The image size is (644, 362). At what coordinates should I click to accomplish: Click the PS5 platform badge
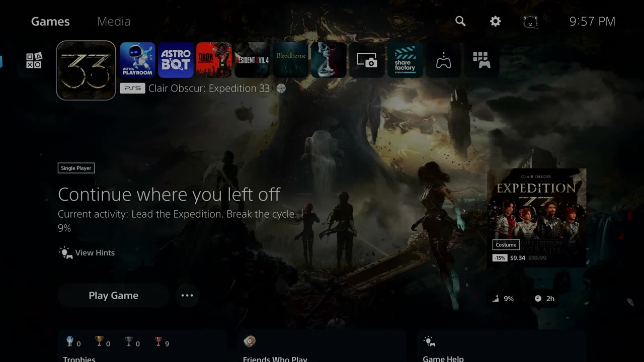[x=132, y=88]
